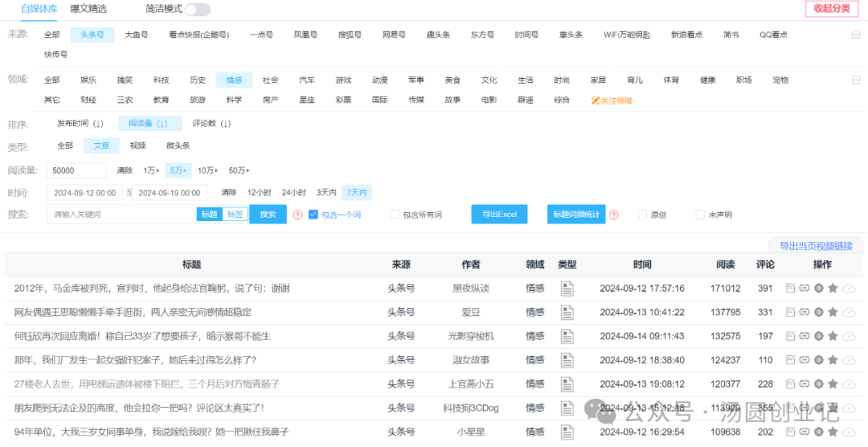868x447 pixels.
Task: Click the star favorite icon in the 171012 row
Action: [833, 288]
